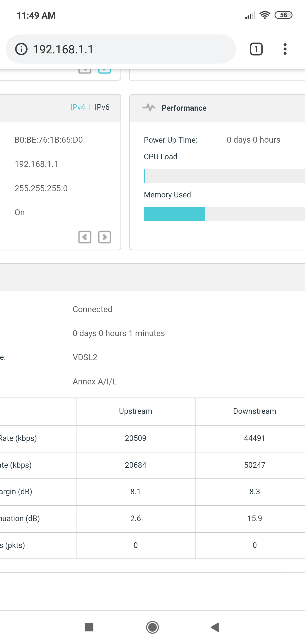Click the 192.168.1.1 address bar field
This screenshot has width=305, height=644.
click(x=121, y=49)
